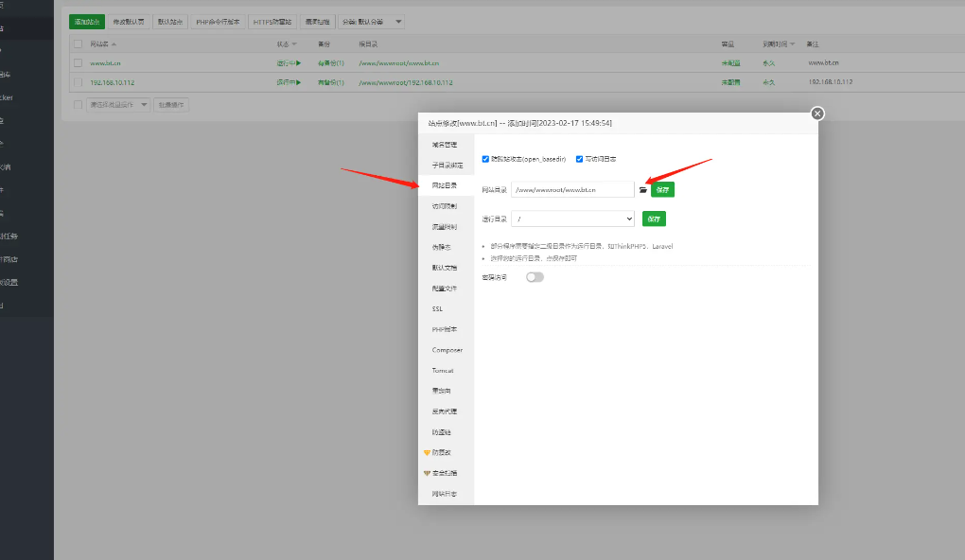Click the green 添加站点 button
The image size is (965, 560).
(87, 21)
